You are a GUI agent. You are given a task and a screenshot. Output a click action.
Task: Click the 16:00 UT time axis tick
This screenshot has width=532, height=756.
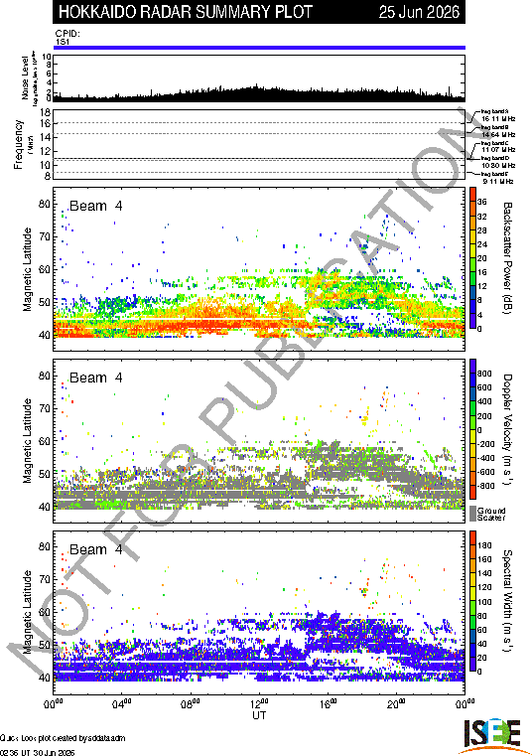tap(329, 704)
